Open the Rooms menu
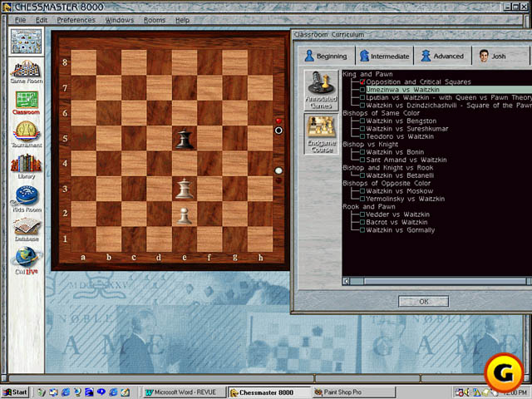The height and width of the screenshot is (399, 532). pyautogui.click(x=154, y=19)
